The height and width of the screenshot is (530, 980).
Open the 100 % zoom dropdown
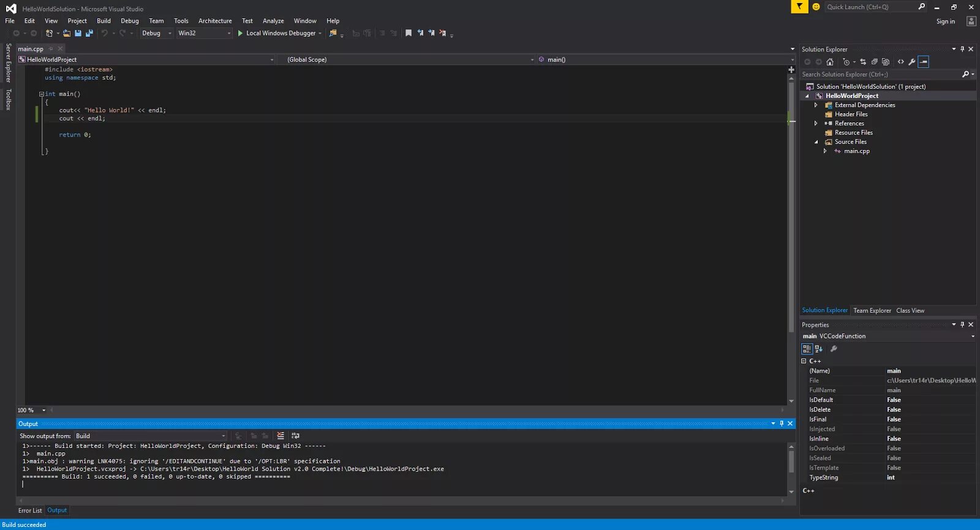click(x=43, y=410)
